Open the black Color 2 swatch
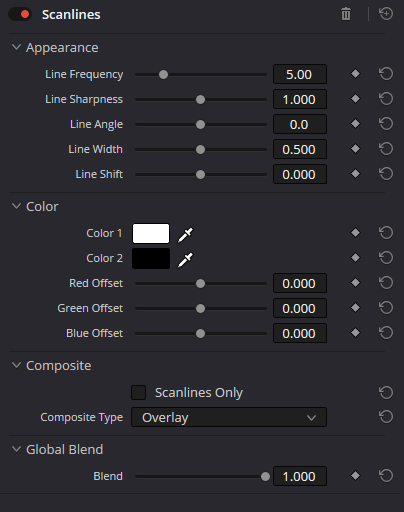404x512 pixels. point(151,258)
